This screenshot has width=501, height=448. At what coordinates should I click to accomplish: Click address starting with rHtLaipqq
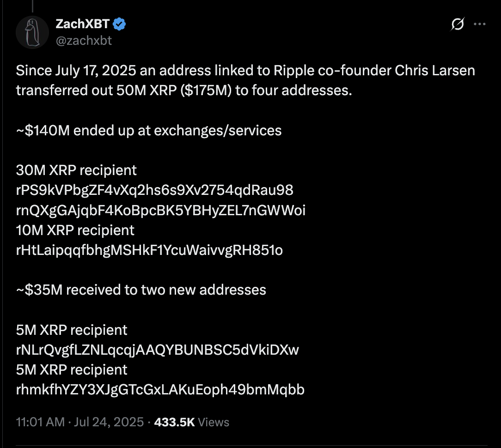[x=149, y=250]
